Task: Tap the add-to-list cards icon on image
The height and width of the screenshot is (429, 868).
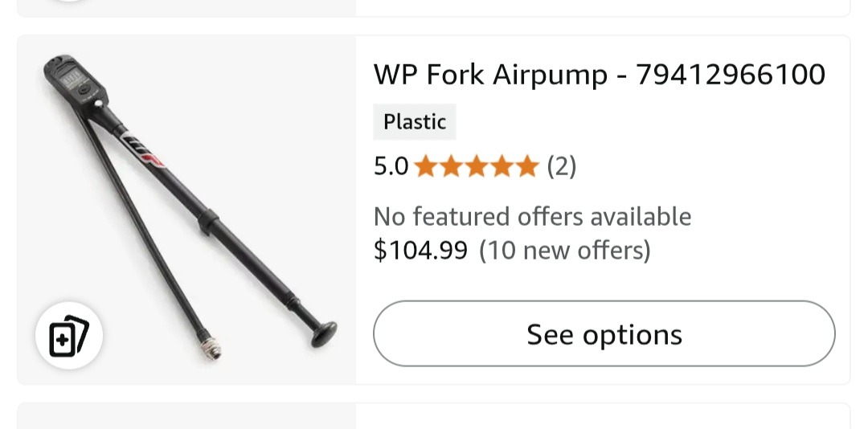Action: [69, 336]
